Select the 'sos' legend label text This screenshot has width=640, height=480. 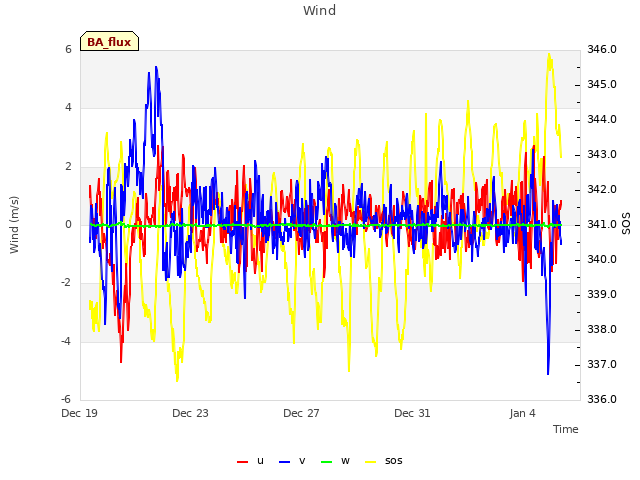click(x=393, y=461)
